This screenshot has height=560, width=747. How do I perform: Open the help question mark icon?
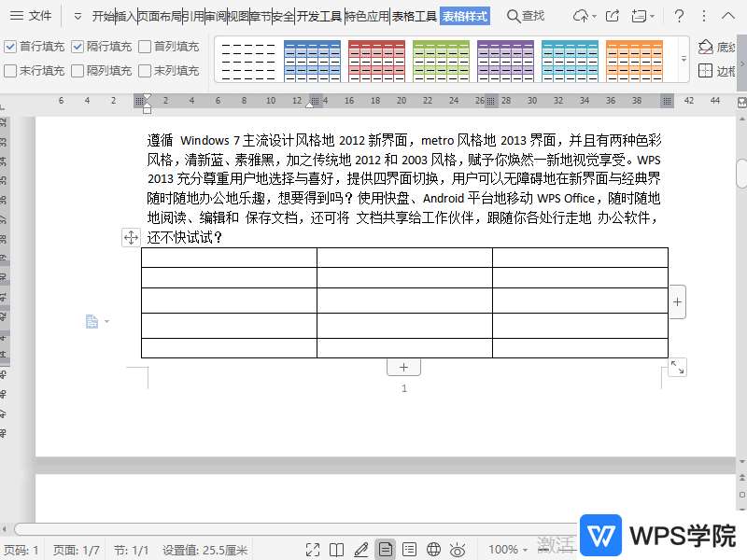tap(679, 16)
